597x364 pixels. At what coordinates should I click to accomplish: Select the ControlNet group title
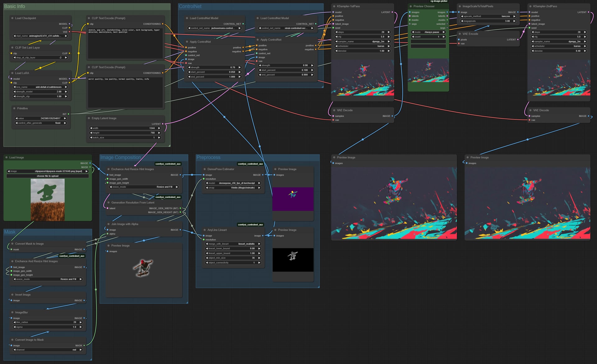click(190, 6)
